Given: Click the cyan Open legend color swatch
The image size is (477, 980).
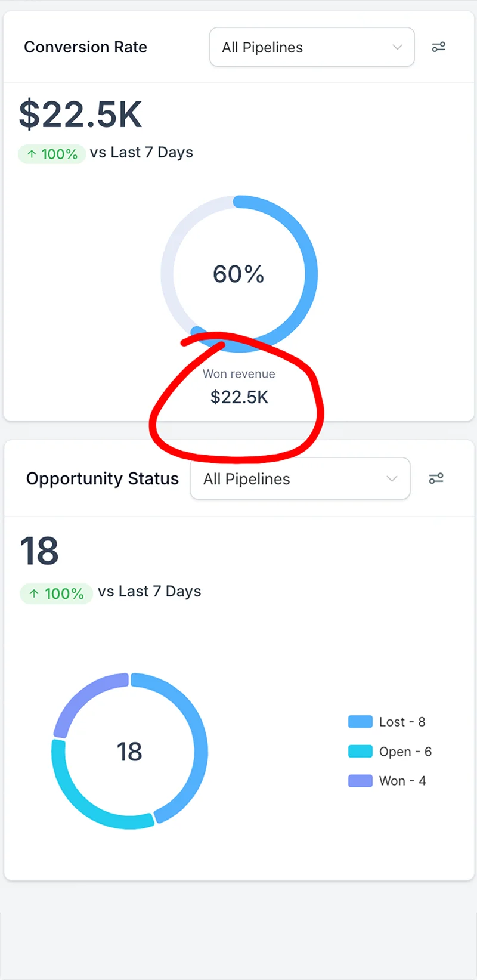Looking at the screenshot, I should [x=360, y=752].
